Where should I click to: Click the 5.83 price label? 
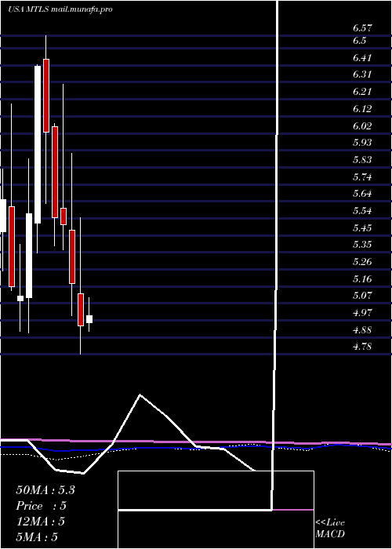[362, 160]
